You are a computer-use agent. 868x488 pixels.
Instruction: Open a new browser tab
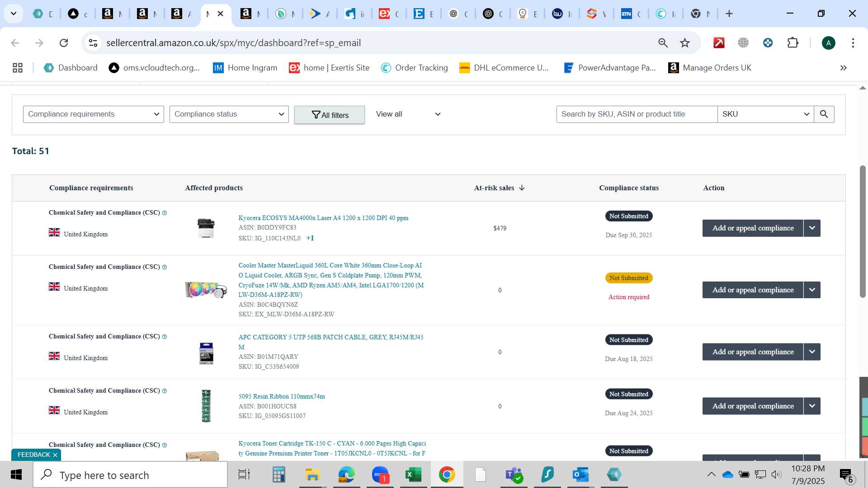[729, 14]
